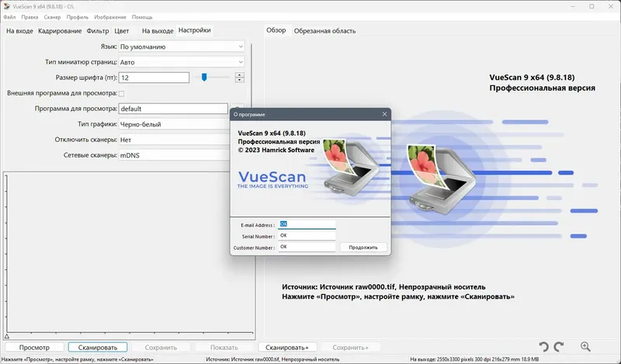Click histogram triangle marker at left
The image size is (621, 364).
pos(7,336)
